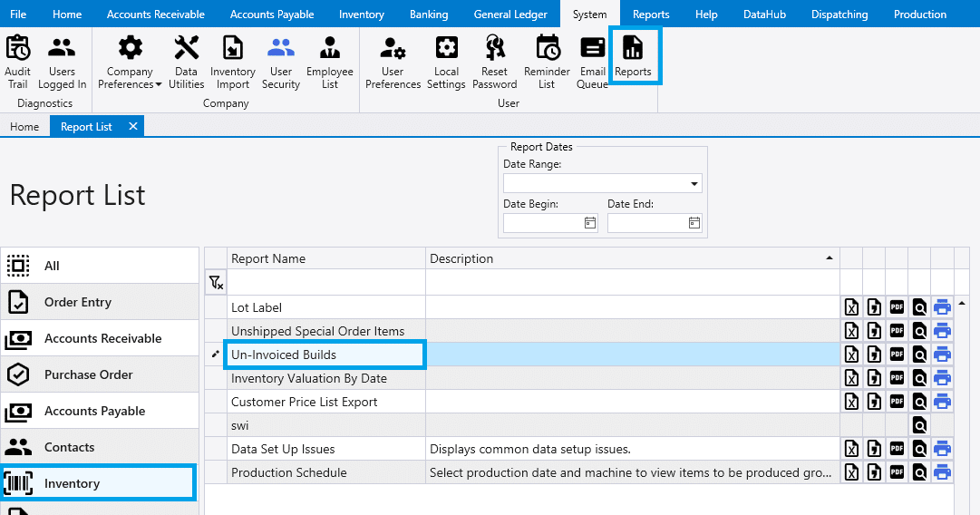980x515 pixels.
Task: Click the report list scrollbar up arrow
Action: click(962, 304)
